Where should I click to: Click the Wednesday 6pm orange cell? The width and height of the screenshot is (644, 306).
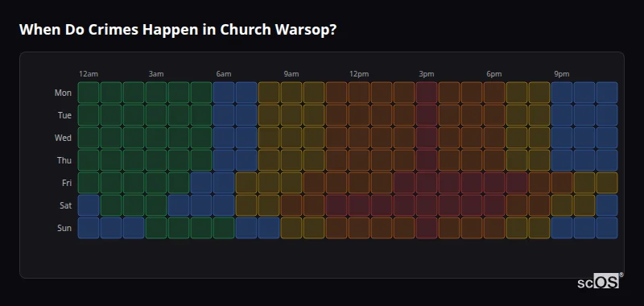(x=494, y=138)
